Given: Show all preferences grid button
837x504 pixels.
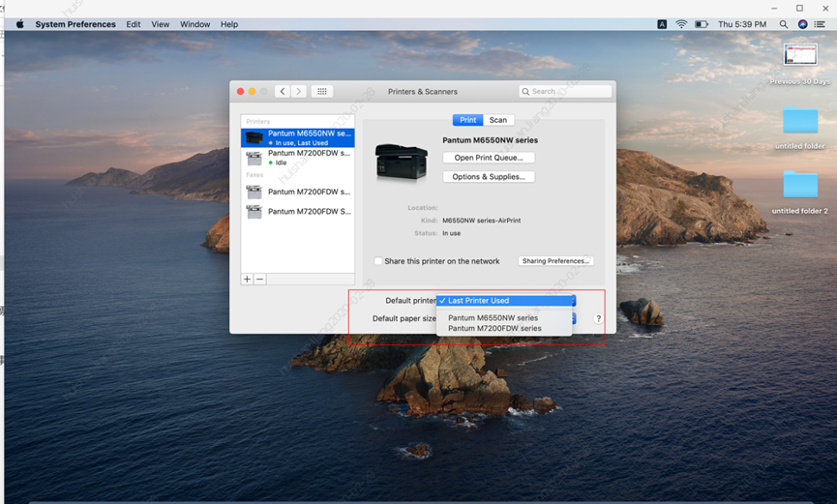Looking at the screenshot, I should tap(322, 91).
